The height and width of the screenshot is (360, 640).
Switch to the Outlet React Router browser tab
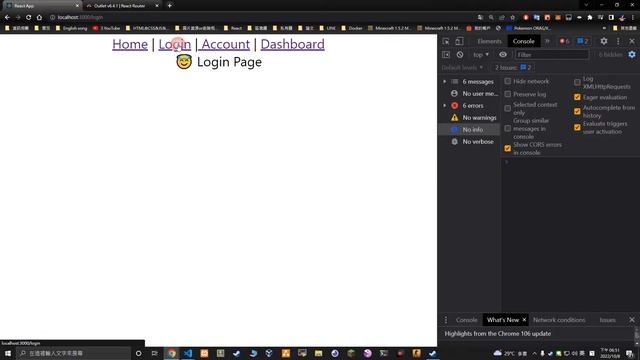click(x=122, y=6)
